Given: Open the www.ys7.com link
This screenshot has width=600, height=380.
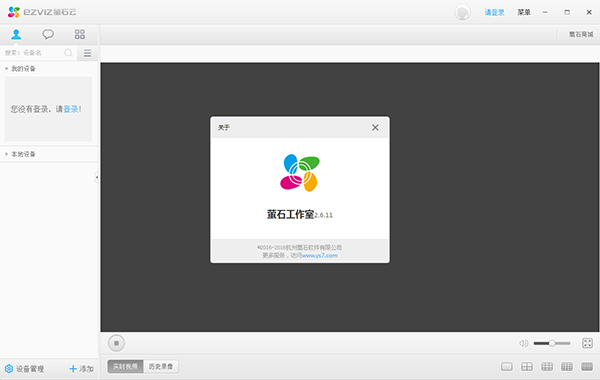Looking at the screenshot, I should pos(320,256).
